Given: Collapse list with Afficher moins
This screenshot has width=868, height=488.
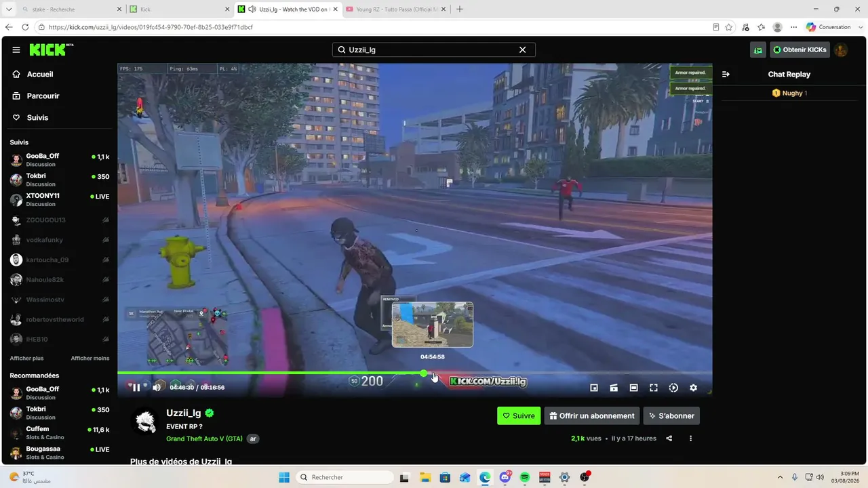Looking at the screenshot, I should coord(90,358).
